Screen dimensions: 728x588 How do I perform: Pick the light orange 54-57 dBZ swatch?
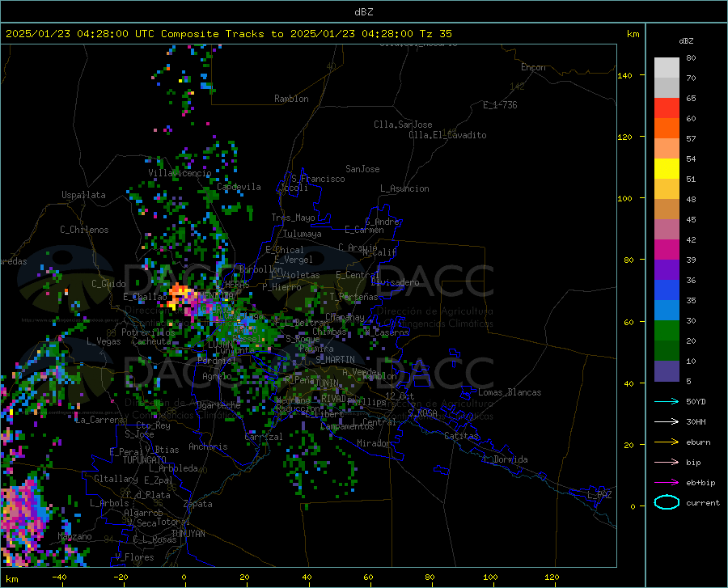[667, 149]
